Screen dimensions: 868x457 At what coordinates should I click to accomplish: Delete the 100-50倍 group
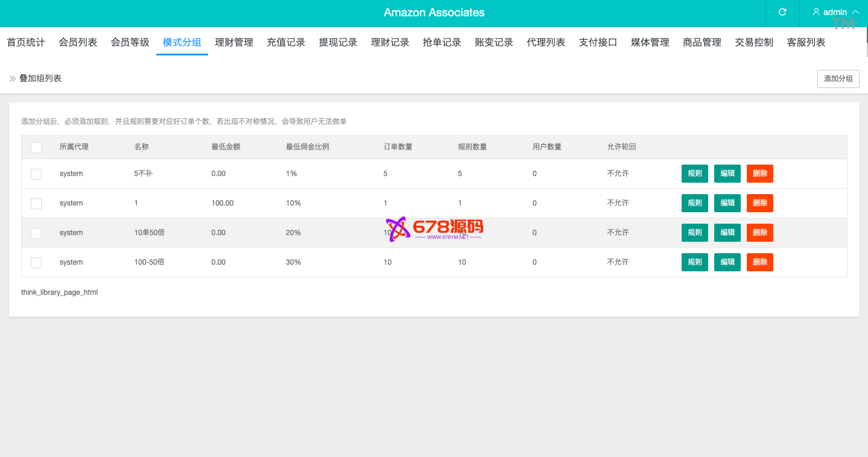coord(760,262)
